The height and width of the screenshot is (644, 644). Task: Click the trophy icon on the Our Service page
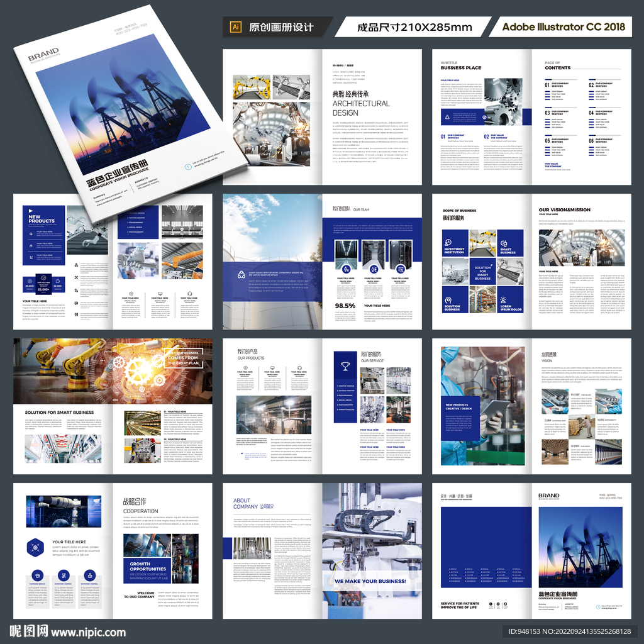345,365
